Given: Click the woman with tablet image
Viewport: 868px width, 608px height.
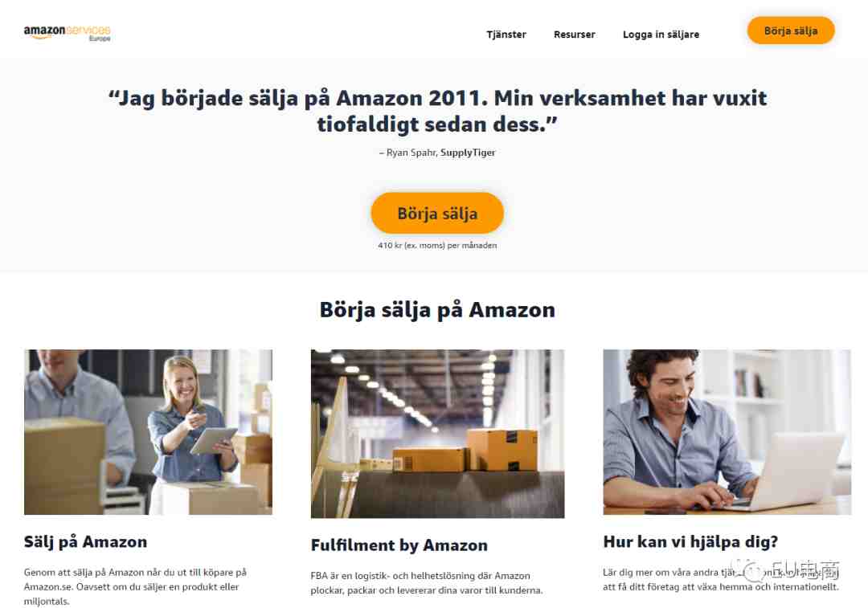Looking at the screenshot, I should pos(149,432).
